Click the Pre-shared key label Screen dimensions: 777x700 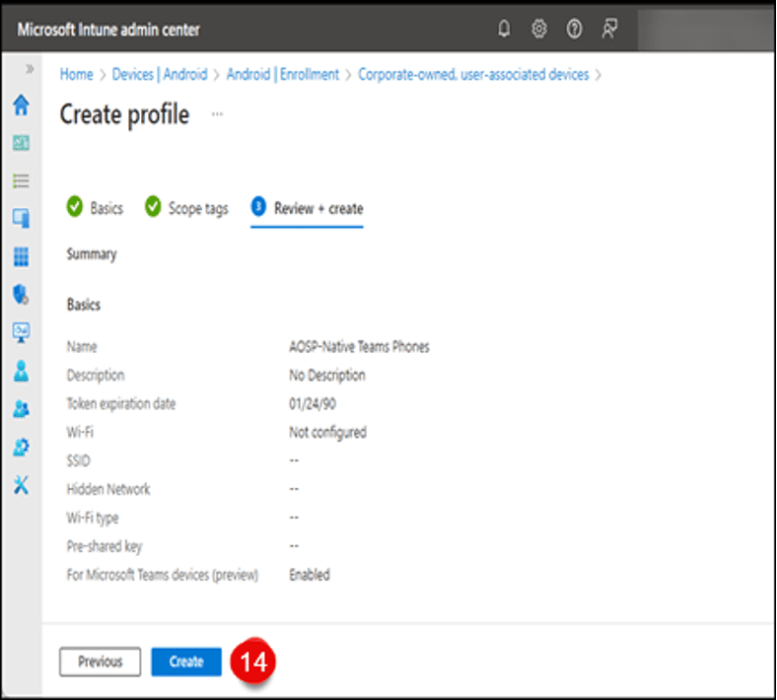(105, 546)
